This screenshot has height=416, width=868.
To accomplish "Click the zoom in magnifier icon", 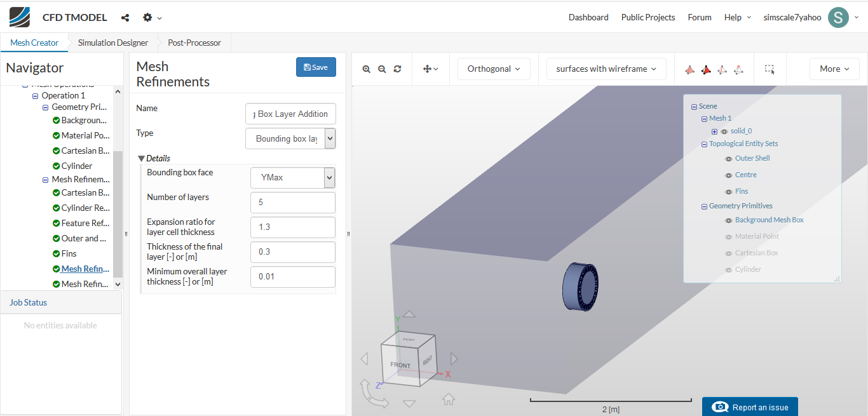I will 367,69.
